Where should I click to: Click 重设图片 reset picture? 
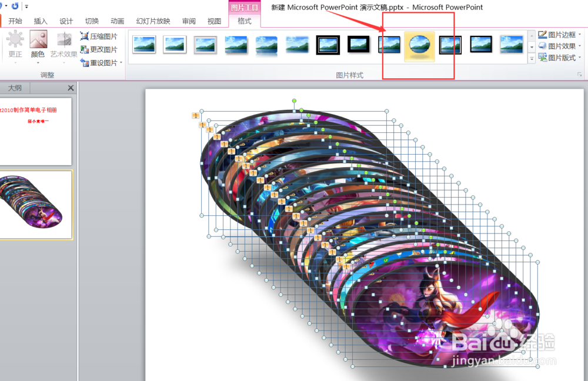coord(99,63)
